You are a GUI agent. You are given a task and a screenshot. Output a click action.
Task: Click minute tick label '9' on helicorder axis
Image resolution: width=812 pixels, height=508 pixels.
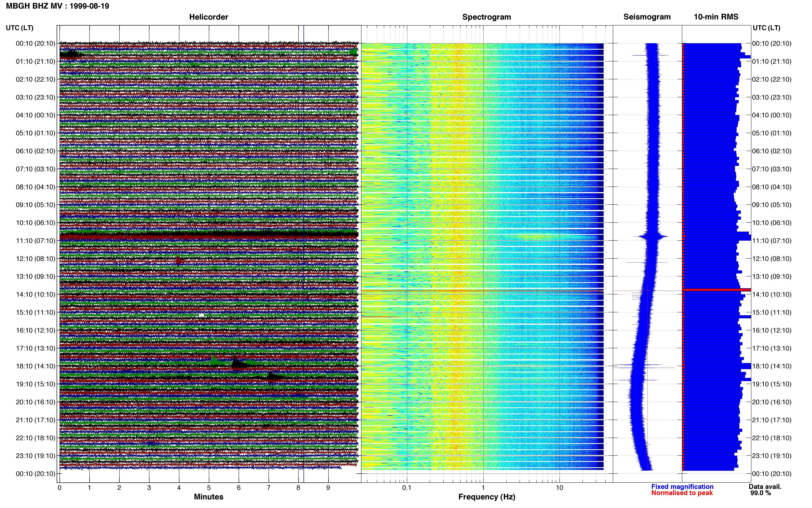[x=328, y=488]
